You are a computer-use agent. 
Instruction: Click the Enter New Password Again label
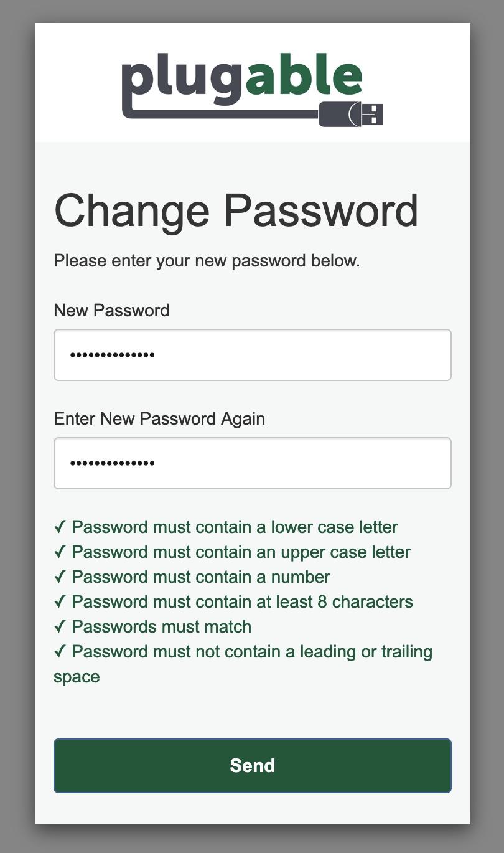[x=159, y=418]
